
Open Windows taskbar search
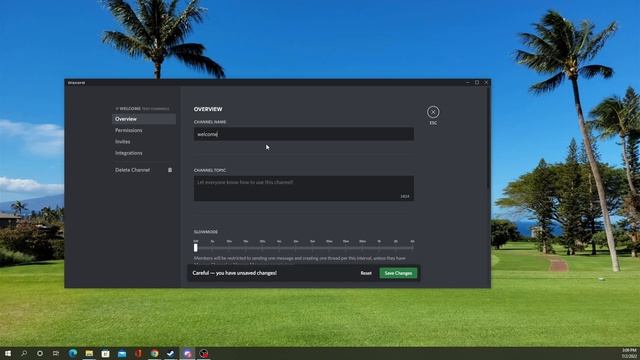pyautogui.click(x=24, y=353)
